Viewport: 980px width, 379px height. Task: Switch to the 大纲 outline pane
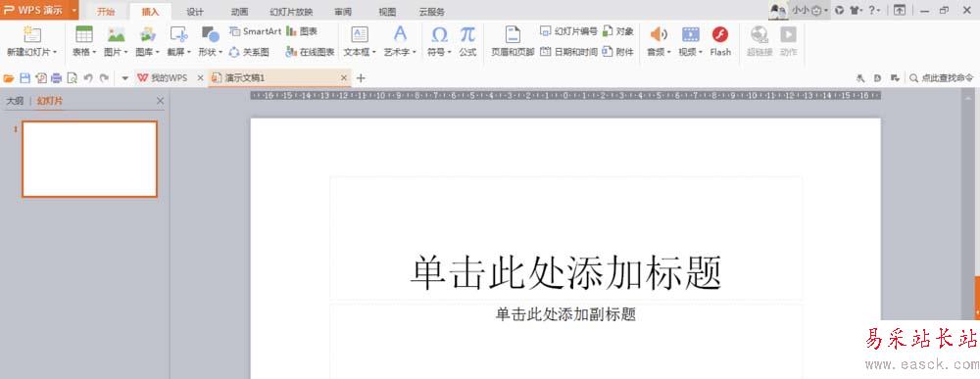pyautogui.click(x=15, y=101)
